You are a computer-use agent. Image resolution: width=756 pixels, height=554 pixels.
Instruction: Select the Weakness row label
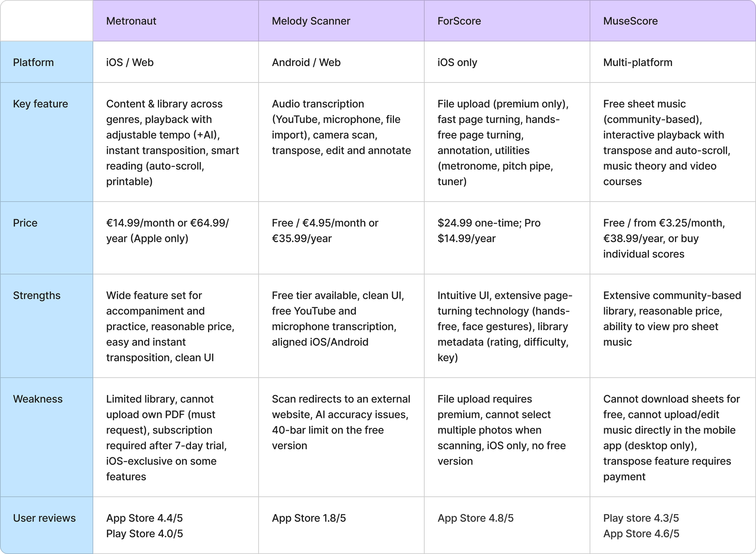tap(47, 437)
